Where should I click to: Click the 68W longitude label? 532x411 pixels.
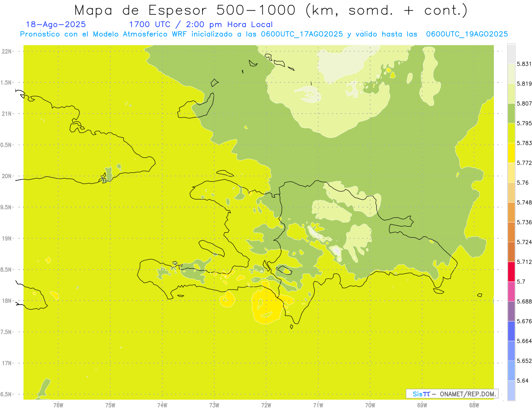[474, 405]
